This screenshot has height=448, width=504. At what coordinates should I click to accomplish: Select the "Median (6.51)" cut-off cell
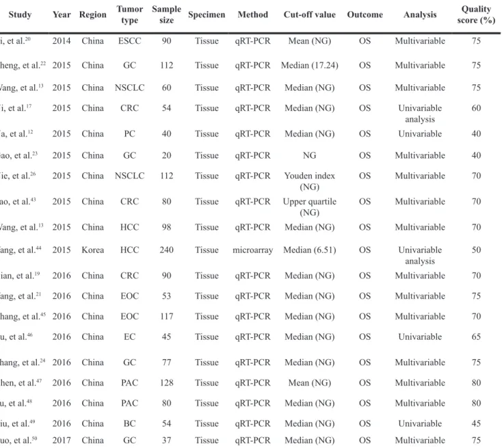click(x=310, y=250)
